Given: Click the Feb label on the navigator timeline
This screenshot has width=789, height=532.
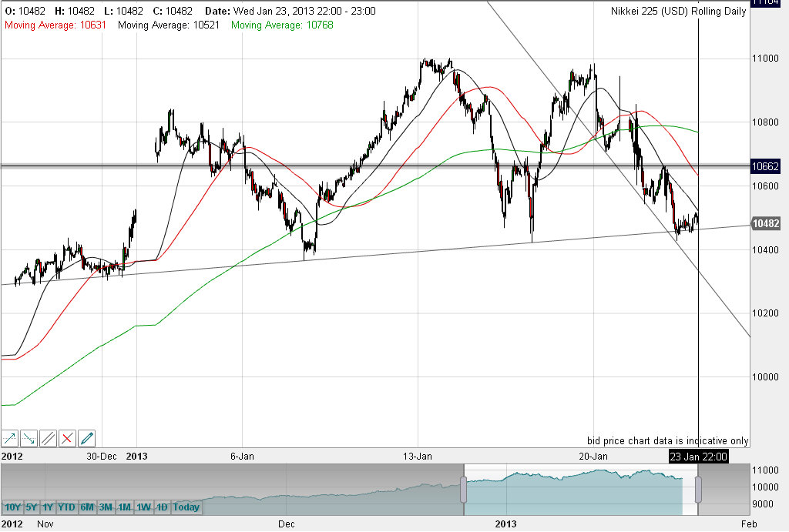Looking at the screenshot, I should [x=749, y=524].
